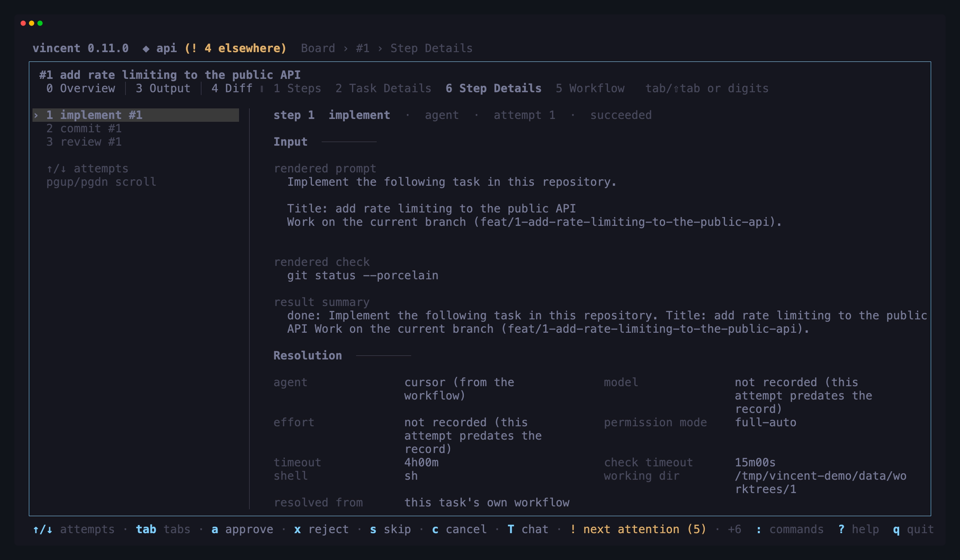960x560 pixels.
Task: Click the api project indicator diamond
Action: pyautogui.click(x=146, y=49)
